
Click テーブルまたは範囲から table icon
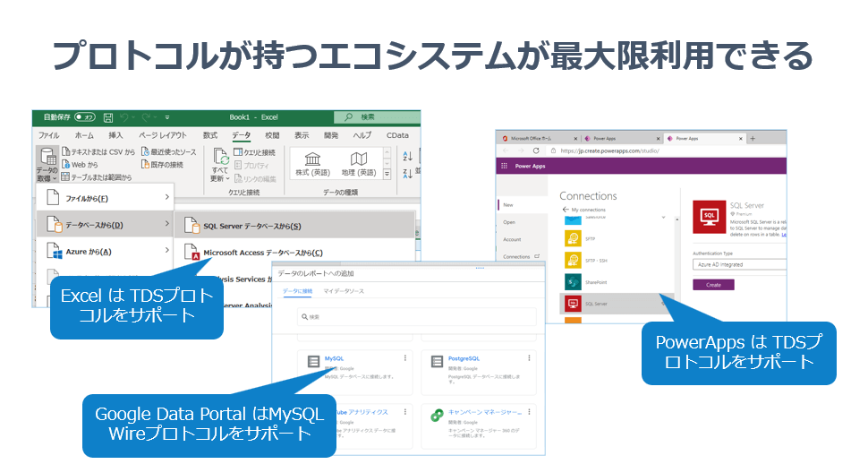coord(65,177)
